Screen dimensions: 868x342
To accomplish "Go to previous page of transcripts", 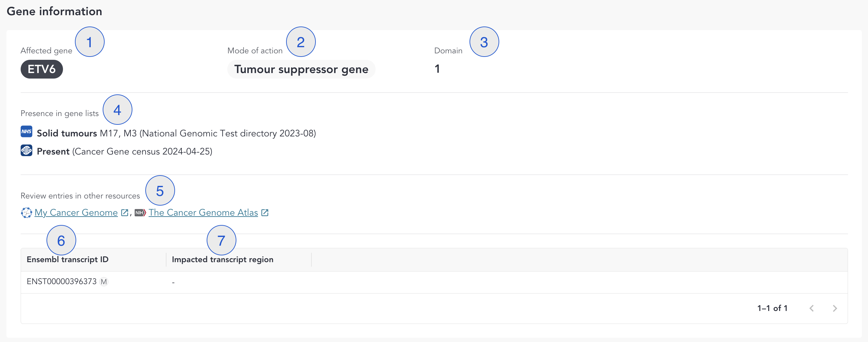I will pos(811,308).
